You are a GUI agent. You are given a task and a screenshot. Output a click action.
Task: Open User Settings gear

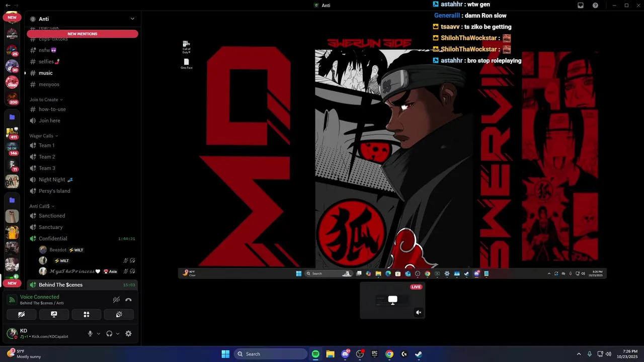coord(128,333)
